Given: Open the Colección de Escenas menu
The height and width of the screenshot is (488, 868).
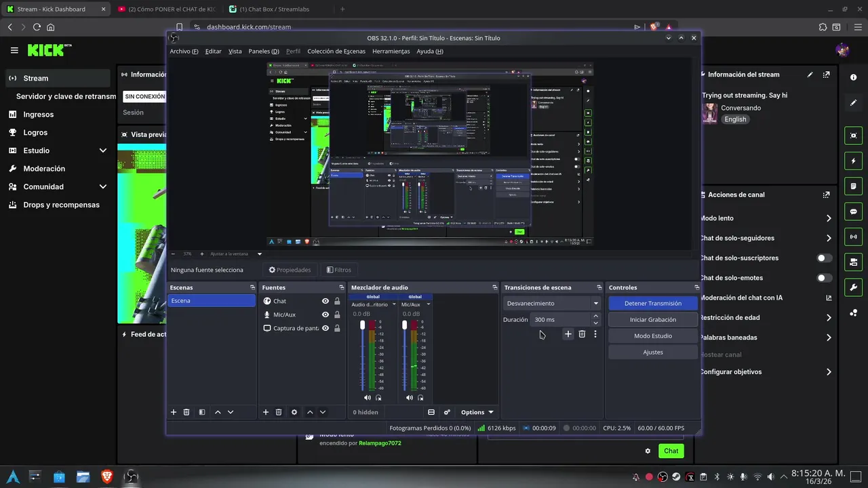Looking at the screenshot, I should (336, 52).
